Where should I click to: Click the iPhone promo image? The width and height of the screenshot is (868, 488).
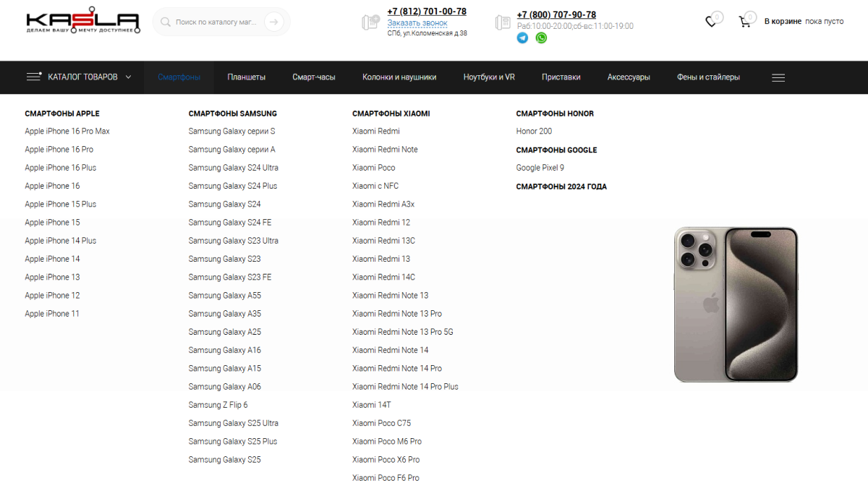point(736,304)
